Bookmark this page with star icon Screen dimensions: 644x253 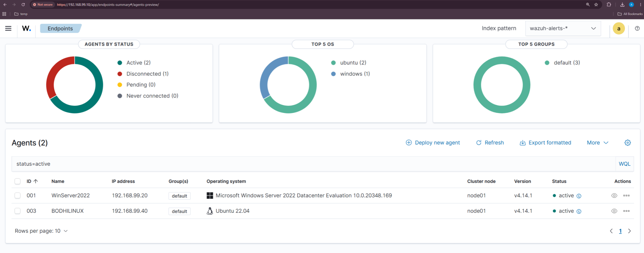point(596,5)
